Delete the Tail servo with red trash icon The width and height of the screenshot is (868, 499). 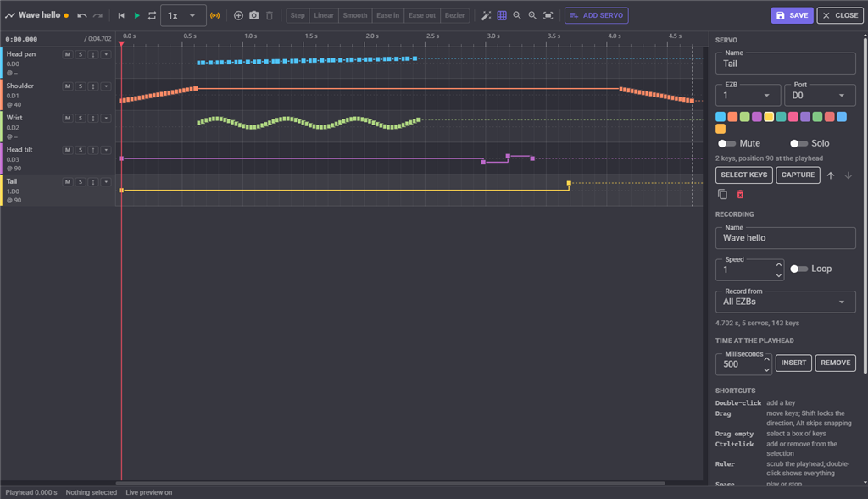pyautogui.click(x=740, y=194)
